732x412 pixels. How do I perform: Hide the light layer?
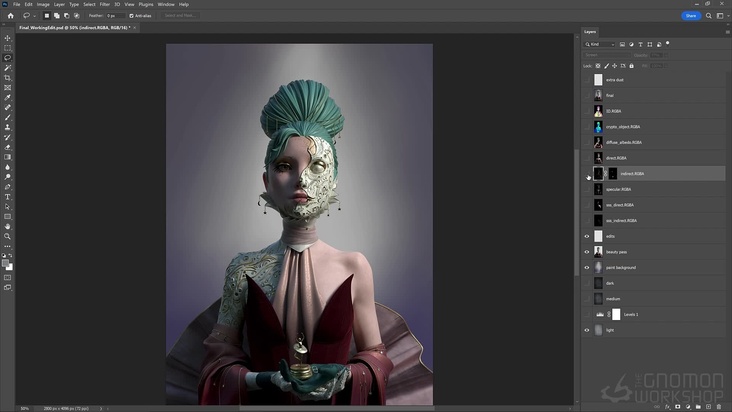[587, 330]
